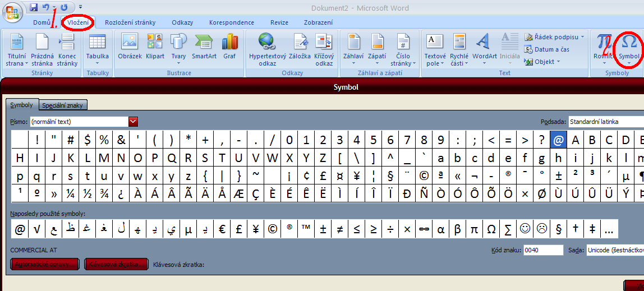Viewport: 644px width, 291px height.
Task: Open Customize Quick Access Toolbar dropdown
Action: click(x=81, y=7)
